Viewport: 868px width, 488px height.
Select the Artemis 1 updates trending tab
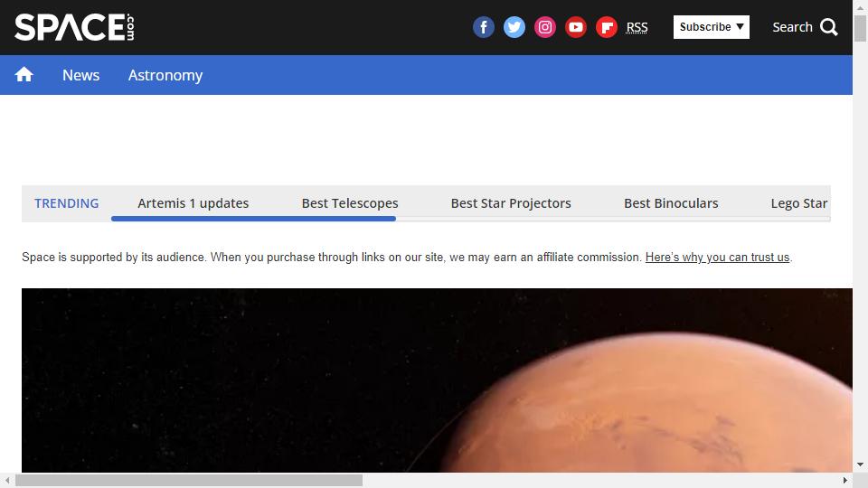[193, 203]
